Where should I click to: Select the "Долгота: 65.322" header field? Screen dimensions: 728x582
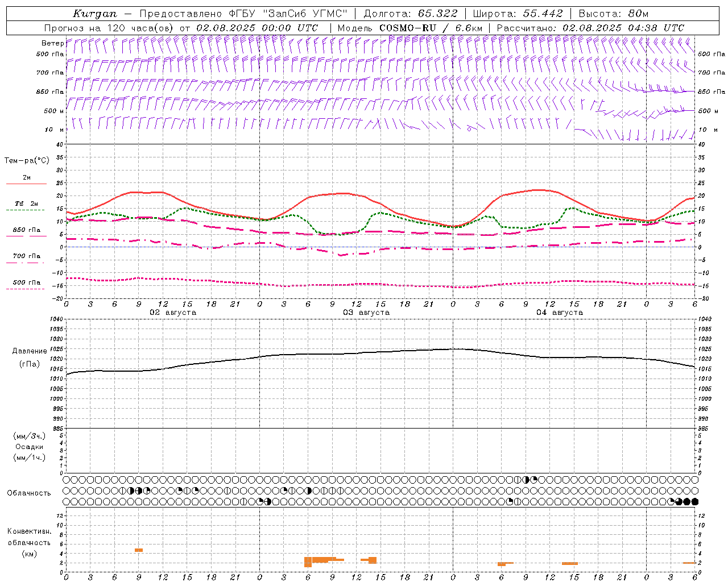pyautogui.click(x=411, y=14)
